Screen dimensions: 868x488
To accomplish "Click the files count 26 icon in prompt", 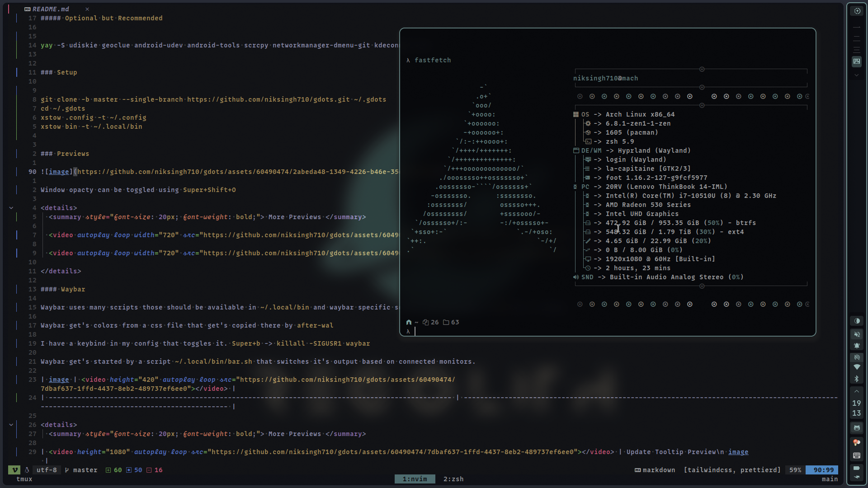I will pyautogui.click(x=430, y=322).
